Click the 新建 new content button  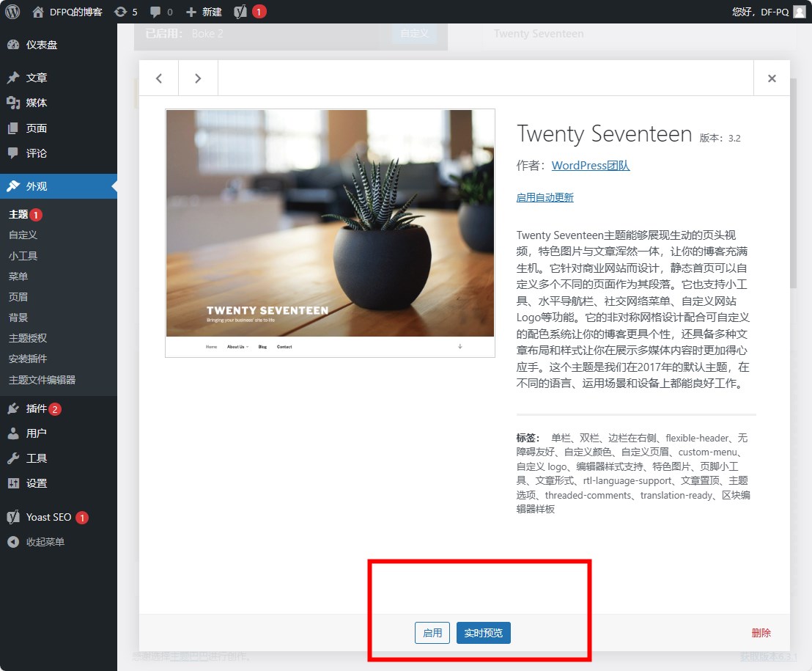204,12
